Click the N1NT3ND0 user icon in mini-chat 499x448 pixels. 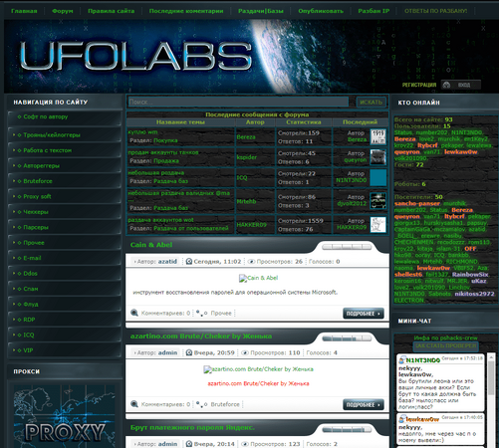coord(402,360)
